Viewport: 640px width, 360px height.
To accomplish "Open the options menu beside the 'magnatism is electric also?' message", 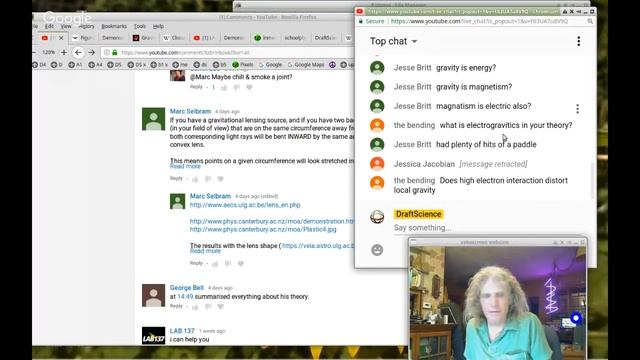I will [x=577, y=109].
